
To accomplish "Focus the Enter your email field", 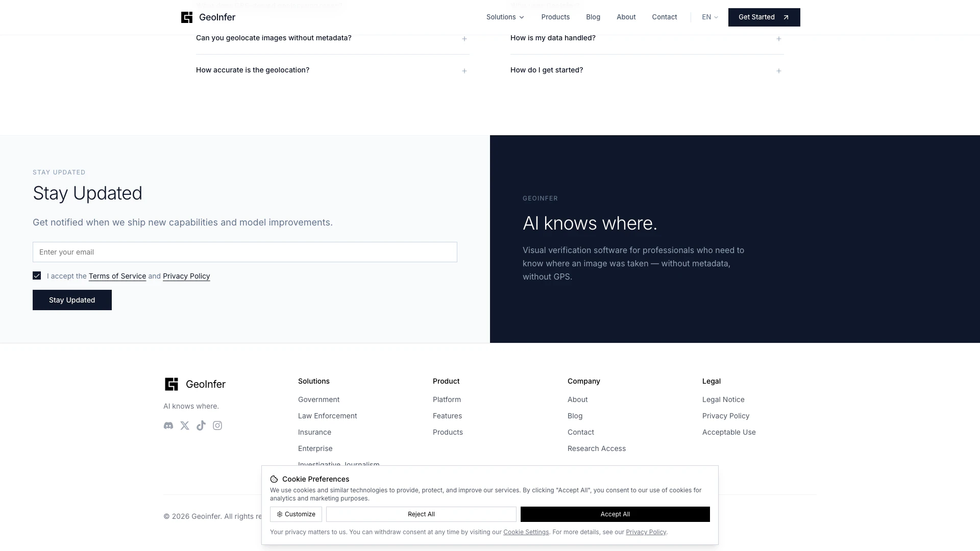I will click(x=245, y=252).
